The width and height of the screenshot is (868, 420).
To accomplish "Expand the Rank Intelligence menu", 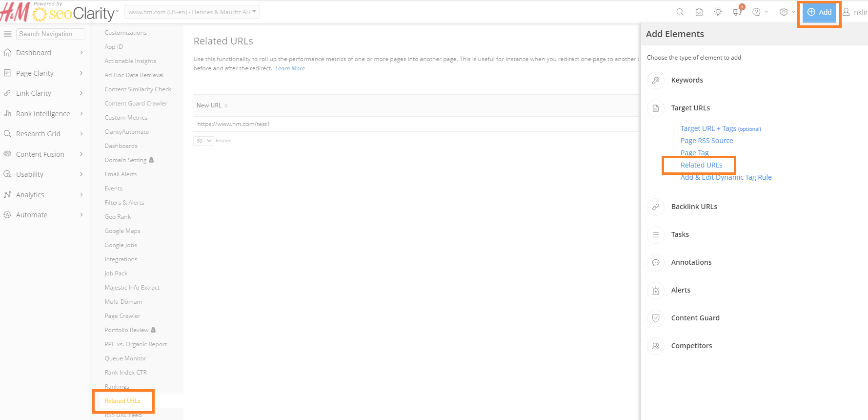I will (43, 114).
